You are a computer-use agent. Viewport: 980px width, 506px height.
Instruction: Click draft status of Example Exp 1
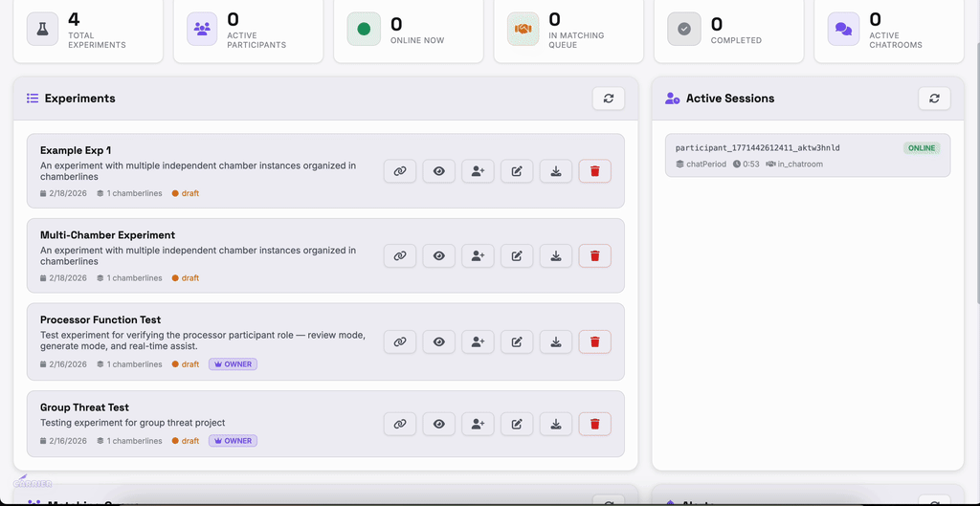(x=186, y=193)
